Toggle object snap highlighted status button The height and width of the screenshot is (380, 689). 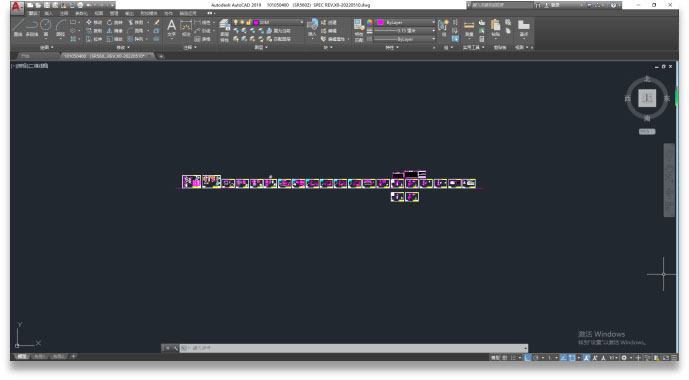coord(571,358)
